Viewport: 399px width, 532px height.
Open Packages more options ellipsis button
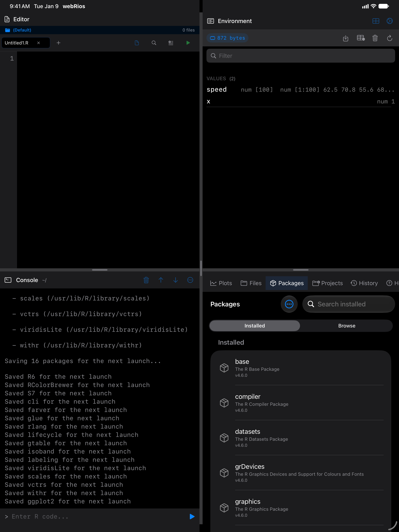point(289,304)
